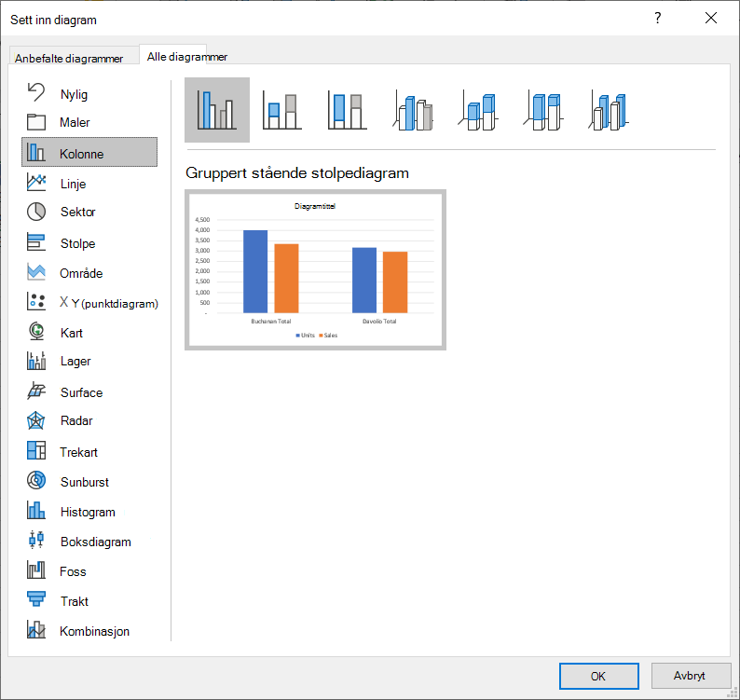
Task: Select the 3-D column subtype icon
Action: (x=609, y=110)
